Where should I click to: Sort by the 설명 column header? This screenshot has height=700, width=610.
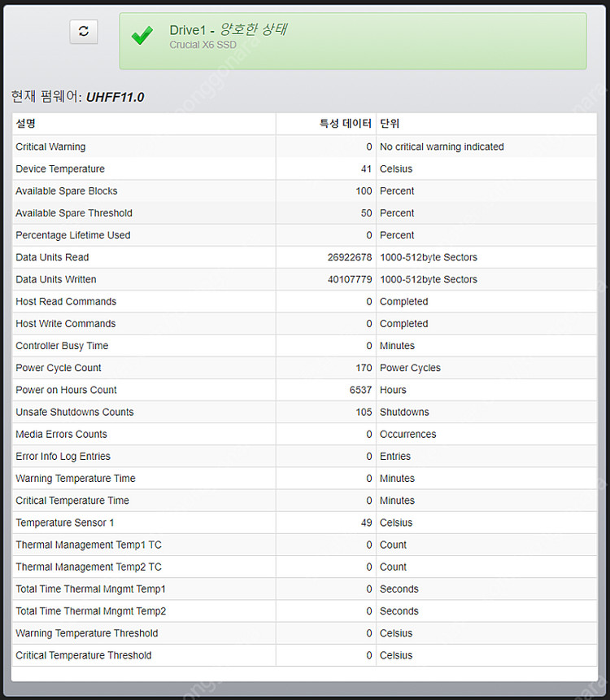pos(26,123)
